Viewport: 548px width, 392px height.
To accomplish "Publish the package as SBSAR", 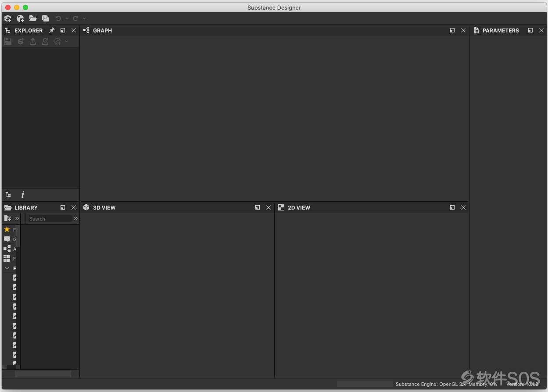I will (x=21, y=41).
